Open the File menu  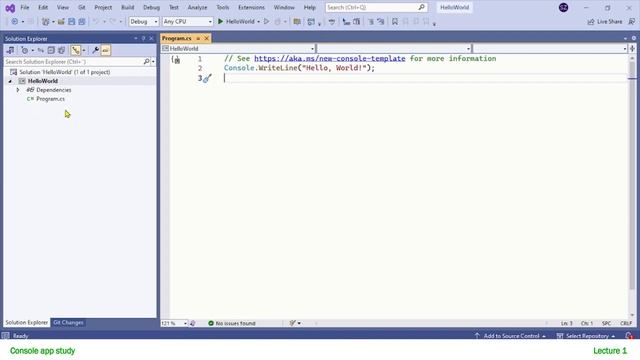[x=25, y=7]
